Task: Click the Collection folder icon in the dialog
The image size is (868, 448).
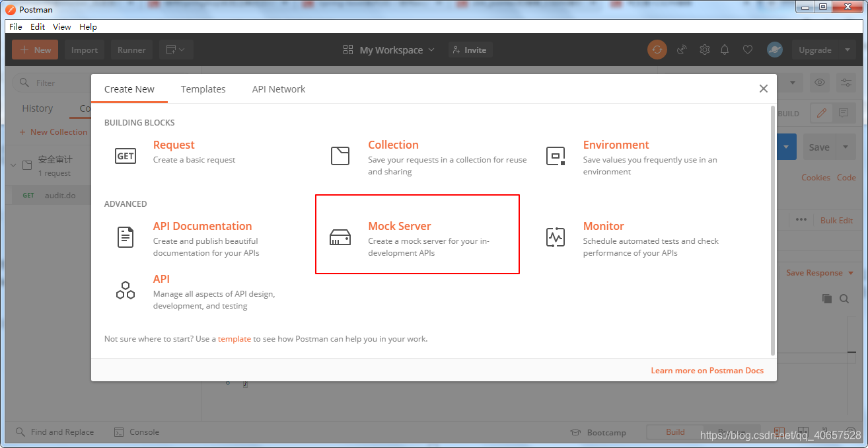Action: (x=340, y=156)
